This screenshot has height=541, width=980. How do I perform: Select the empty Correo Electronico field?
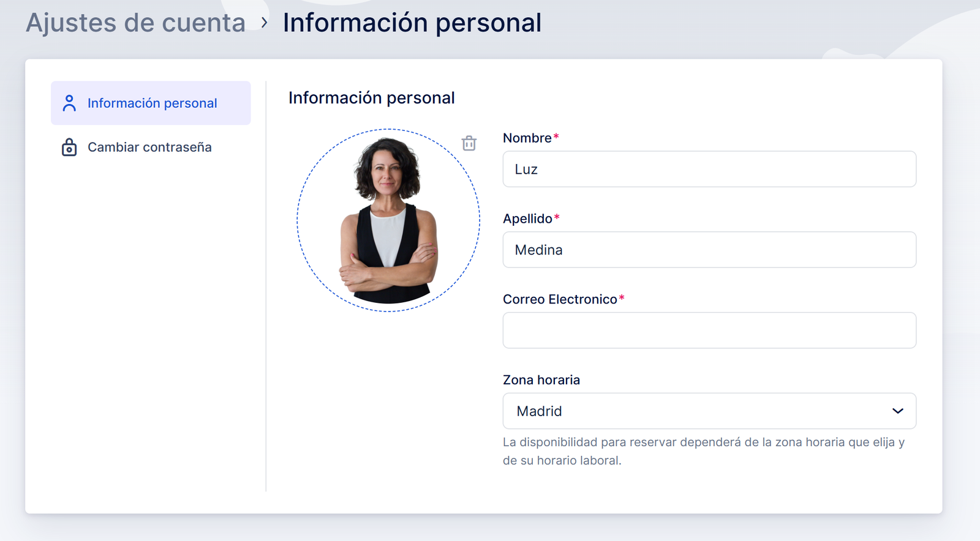(709, 330)
